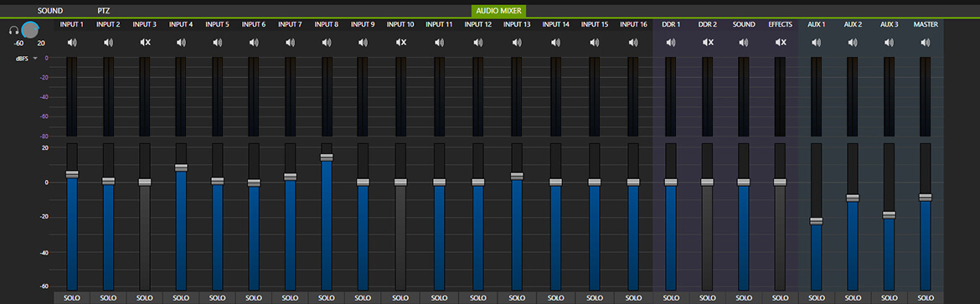Mute the SOUND channel speaker icon
The image size is (980, 304).
743,43
